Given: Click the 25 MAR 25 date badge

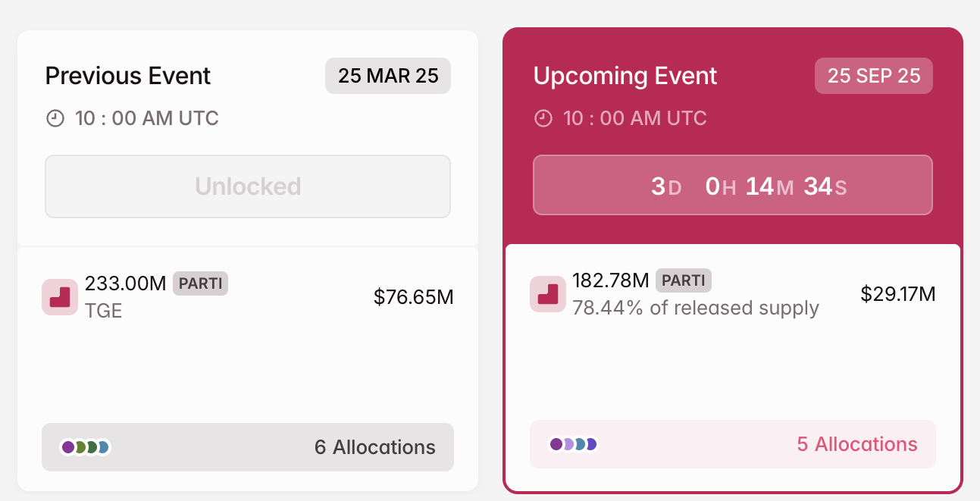Looking at the screenshot, I should click(387, 76).
